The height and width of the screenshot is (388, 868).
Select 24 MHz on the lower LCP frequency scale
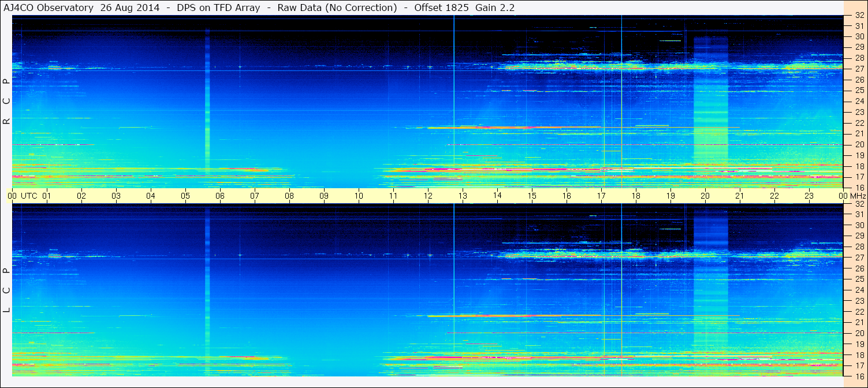click(859, 290)
